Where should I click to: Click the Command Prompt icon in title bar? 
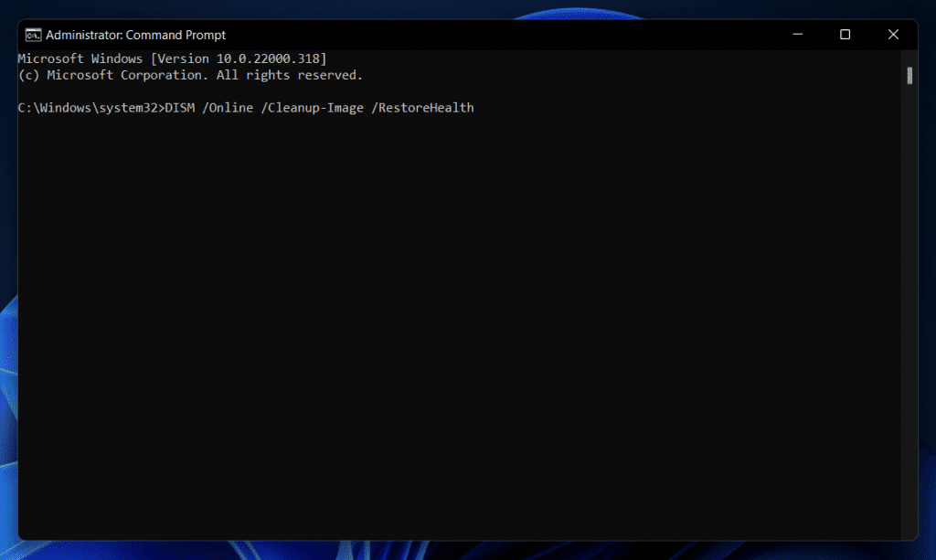33,34
